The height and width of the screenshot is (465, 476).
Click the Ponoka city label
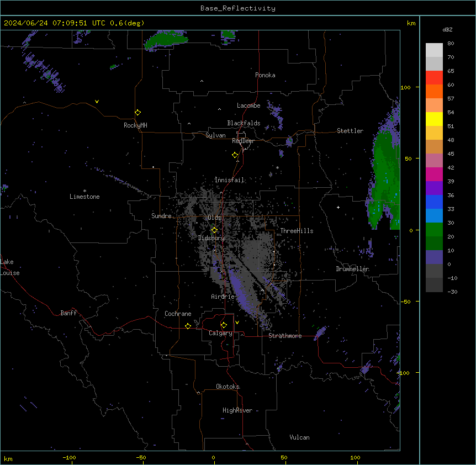(265, 75)
